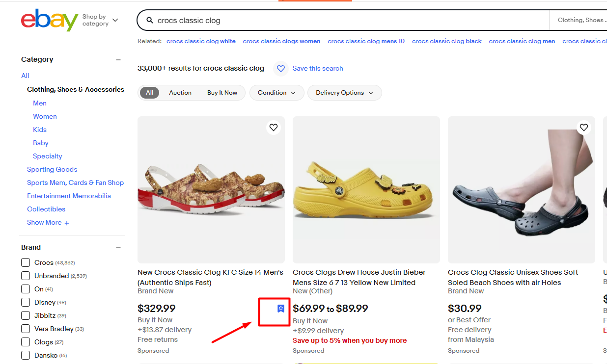Collapse the Category section with the minus icon
607x364 pixels.
(118, 59)
